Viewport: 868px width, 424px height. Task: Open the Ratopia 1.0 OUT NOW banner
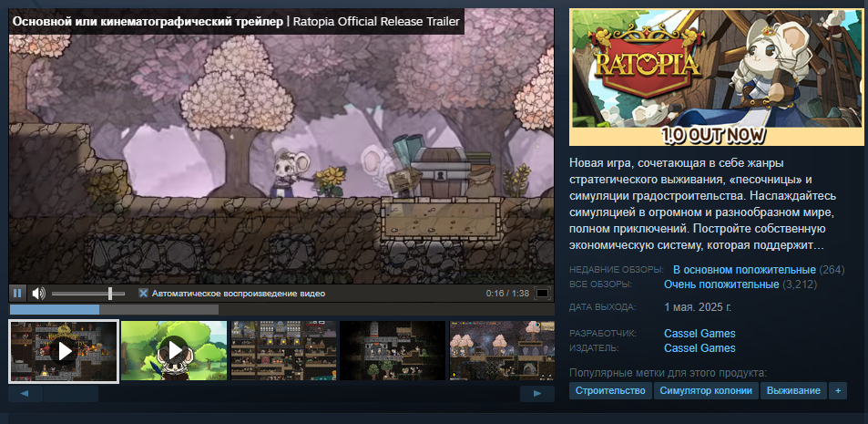coord(716,77)
